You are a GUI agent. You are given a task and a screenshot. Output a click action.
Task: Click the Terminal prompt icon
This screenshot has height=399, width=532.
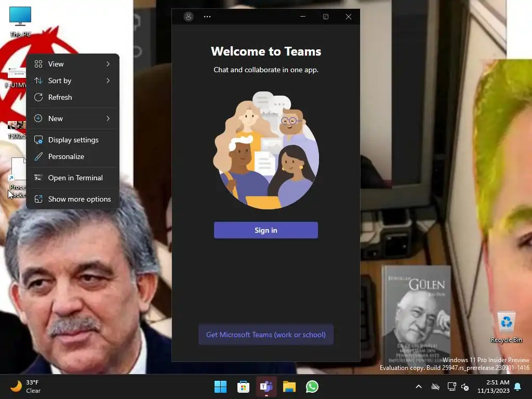[x=38, y=178]
